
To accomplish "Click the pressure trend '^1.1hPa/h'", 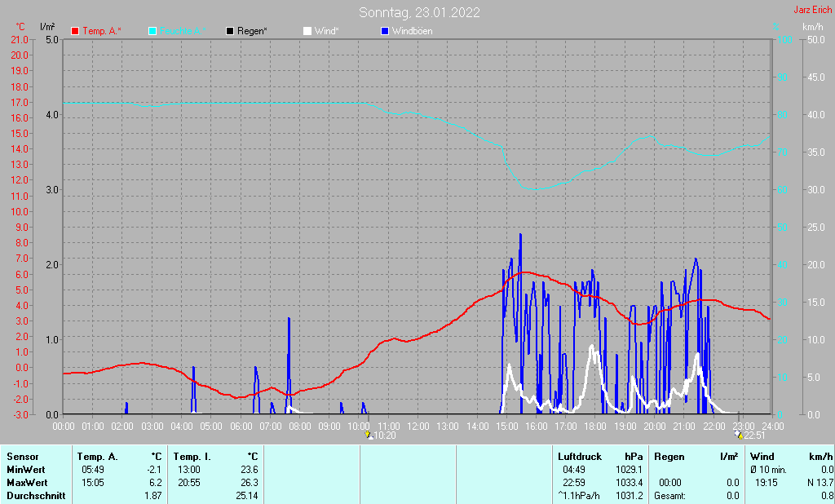I will [x=579, y=496].
